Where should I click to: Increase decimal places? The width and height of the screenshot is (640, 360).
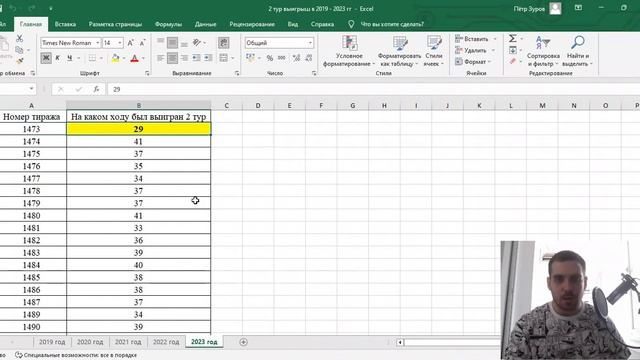click(296, 58)
